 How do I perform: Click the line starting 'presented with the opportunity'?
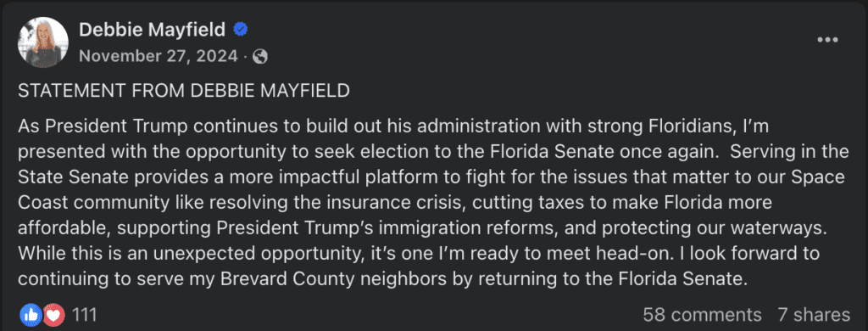click(x=433, y=153)
